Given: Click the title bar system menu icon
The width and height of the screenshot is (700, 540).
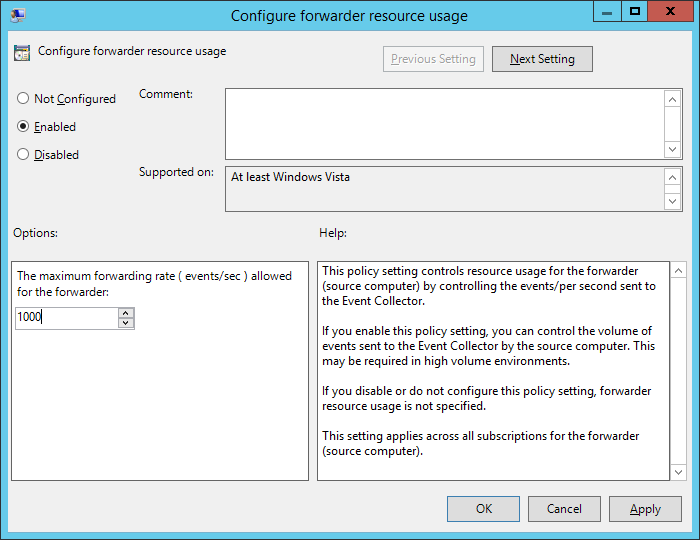Looking at the screenshot, I should (x=18, y=15).
